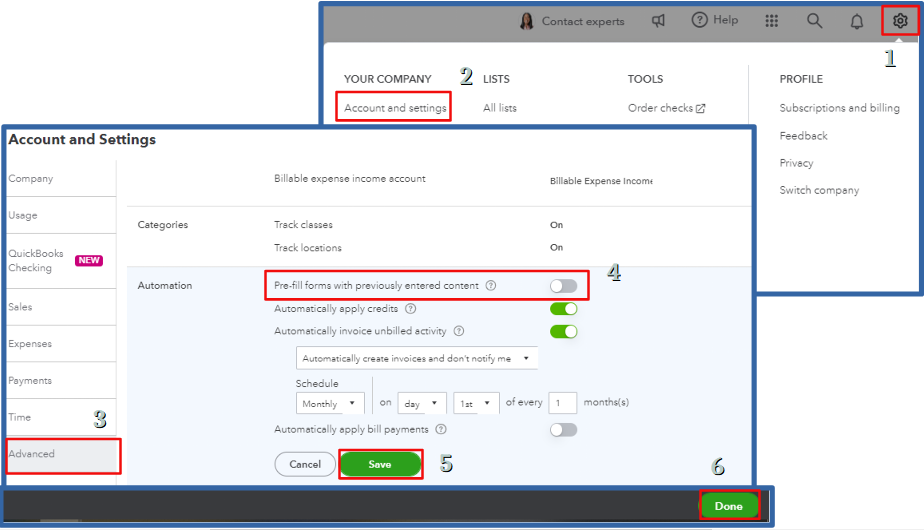
Task: Open the search magnifier icon
Action: tap(814, 21)
